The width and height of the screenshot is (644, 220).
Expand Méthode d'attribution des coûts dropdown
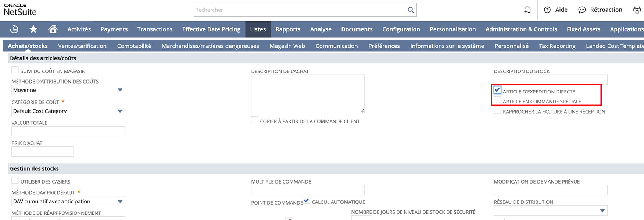pyautogui.click(x=120, y=90)
